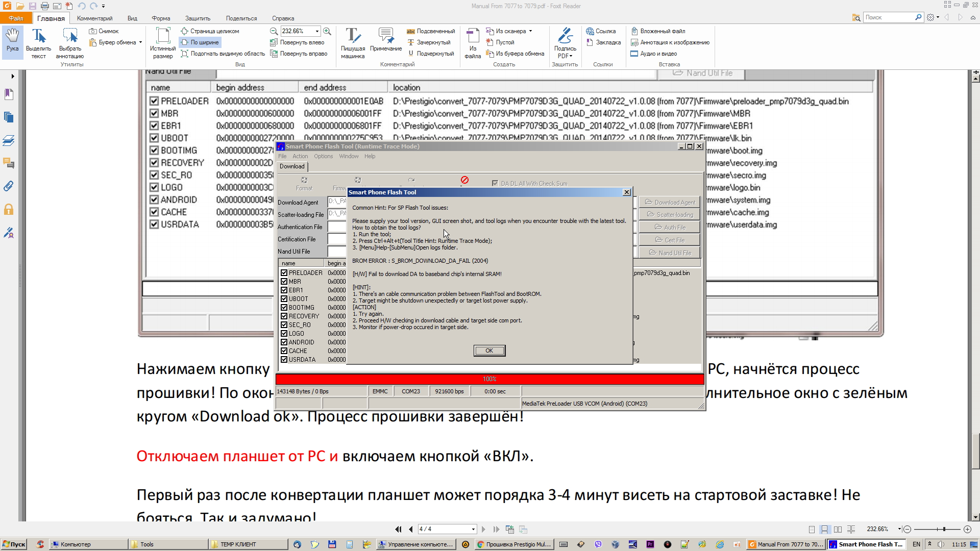
Task: Expand the Clipboard (Буфер обмена) dropdown
Action: [140, 42]
